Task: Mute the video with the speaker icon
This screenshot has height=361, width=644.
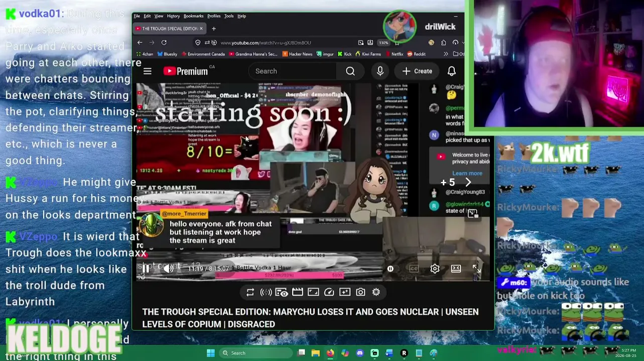Action: pos(168,269)
